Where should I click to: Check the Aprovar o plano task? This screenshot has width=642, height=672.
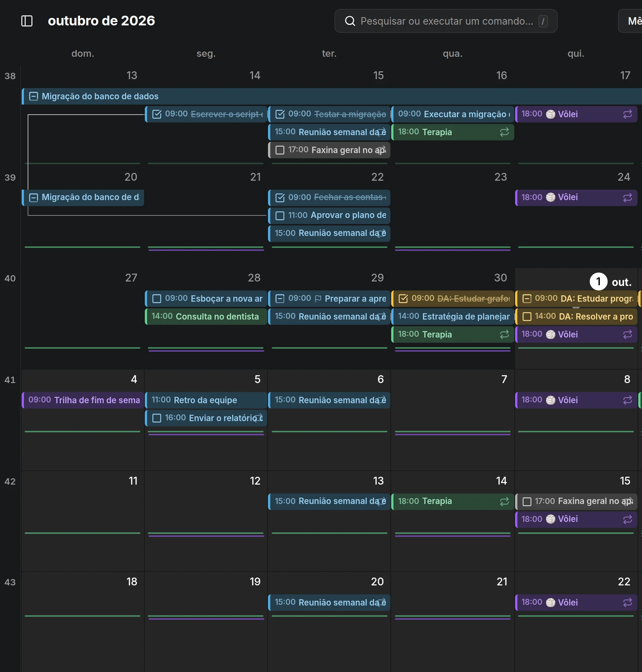click(280, 215)
